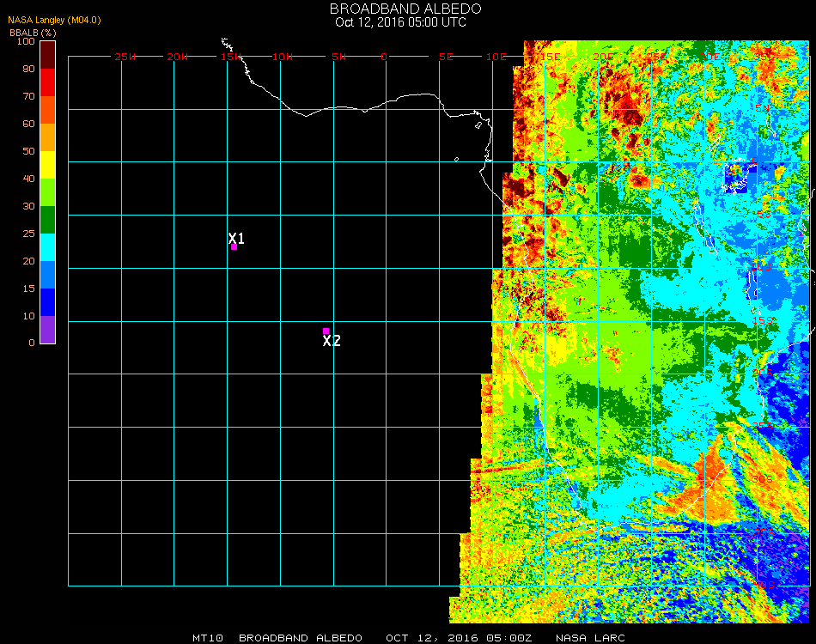
Task: Click the colorbar tick value 10
Action: pos(29,317)
